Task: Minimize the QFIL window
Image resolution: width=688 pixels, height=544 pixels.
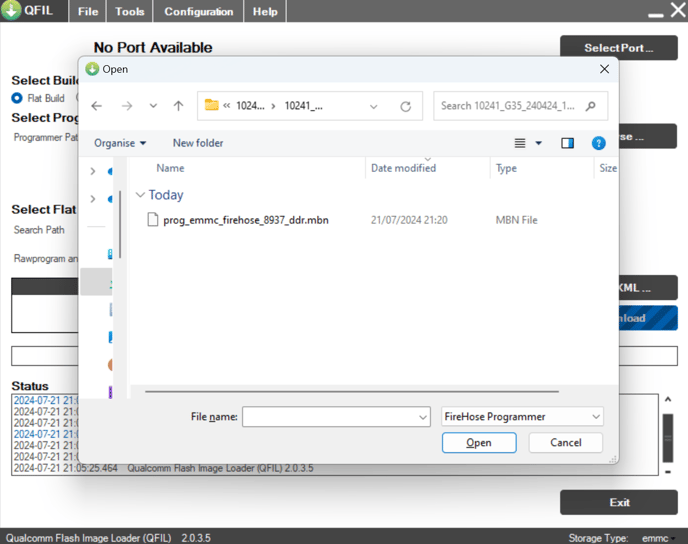Action: tap(656, 15)
